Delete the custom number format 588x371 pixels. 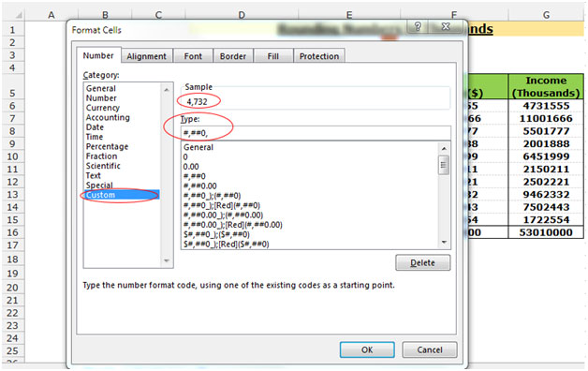[422, 263]
